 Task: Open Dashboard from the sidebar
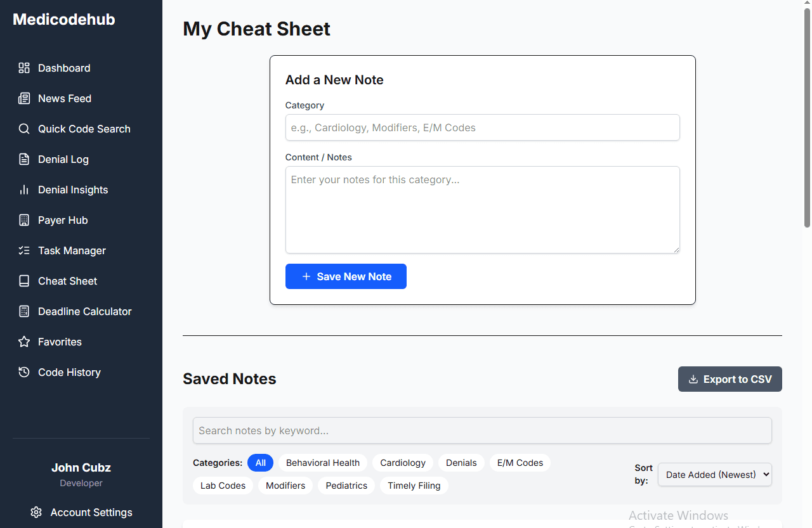pos(81,68)
